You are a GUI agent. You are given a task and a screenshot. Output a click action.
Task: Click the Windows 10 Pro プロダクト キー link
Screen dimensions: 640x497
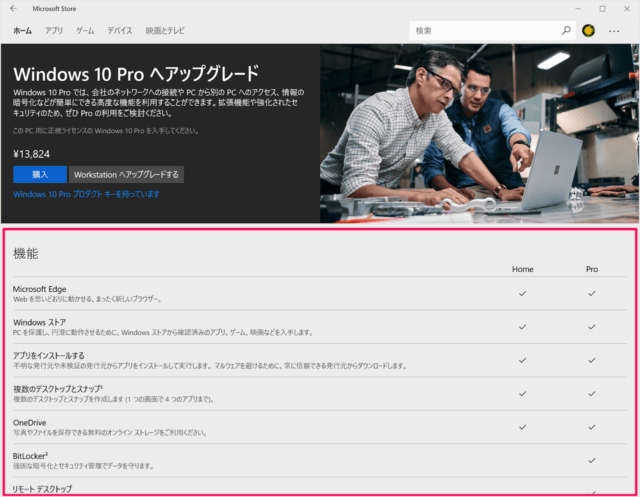pos(86,194)
